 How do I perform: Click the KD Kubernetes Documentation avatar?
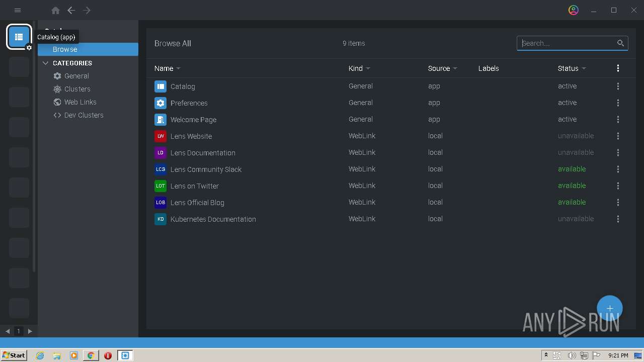click(160, 219)
